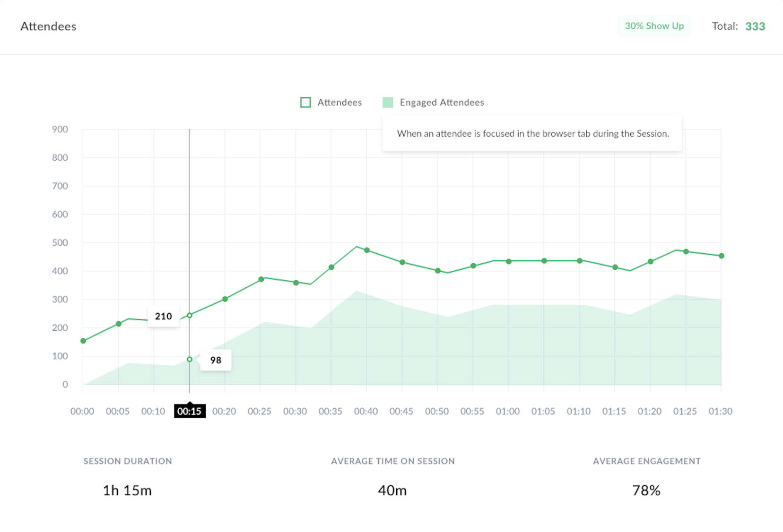
Task: Click the 1h 15m session duration value
Action: 127,490
